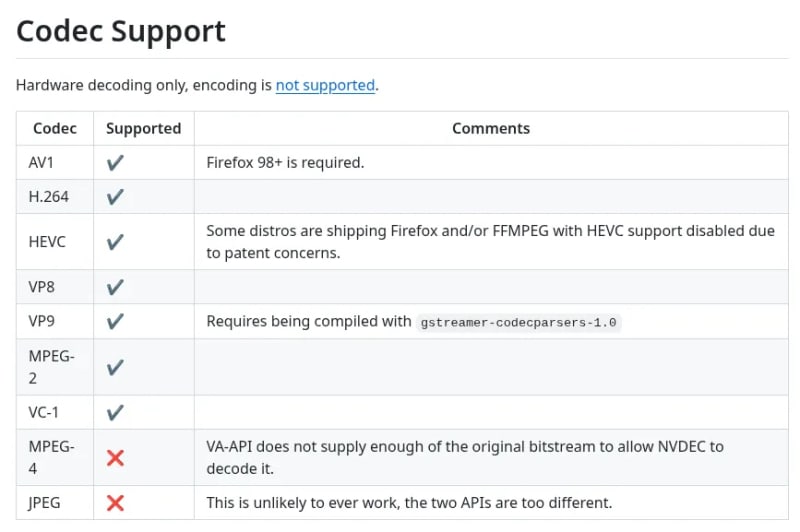This screenshot has width=800, height=532.
Task: Click the HEVC supported checkmark icon
Action: 115,242
